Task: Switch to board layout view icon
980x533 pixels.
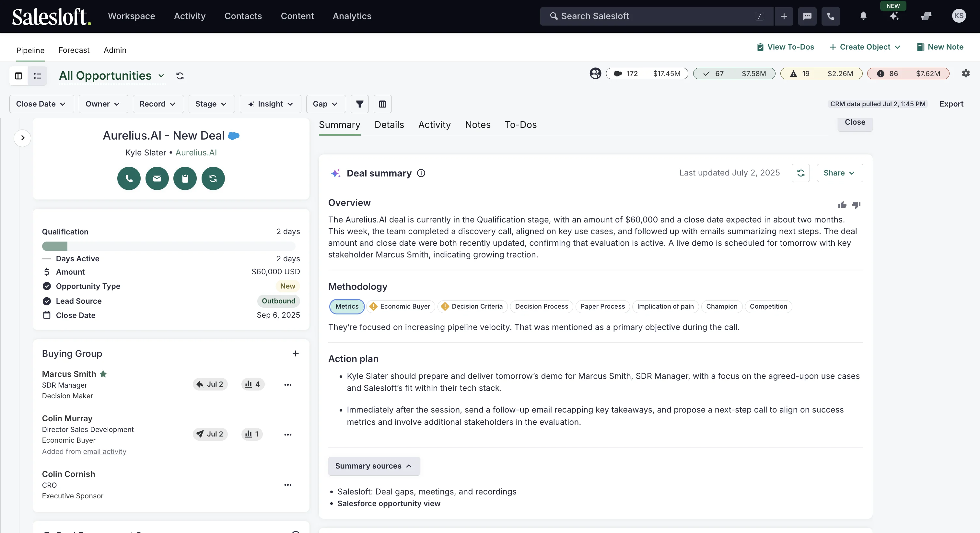Action: (x=19, y=76)
